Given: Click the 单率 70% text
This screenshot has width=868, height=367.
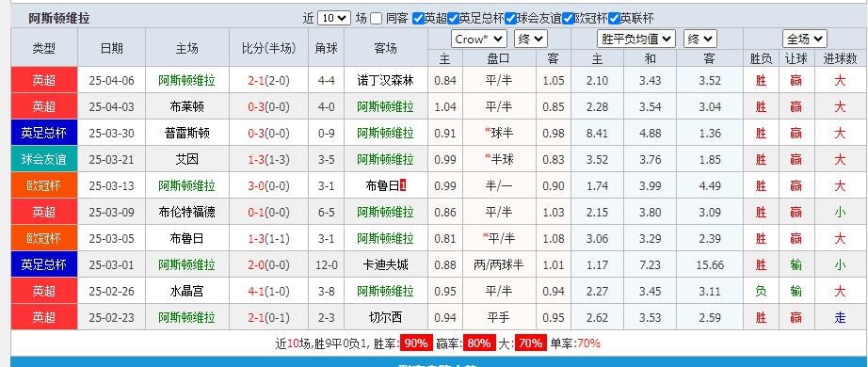Looking at the screenshot, I should click(x=576, y=343).
